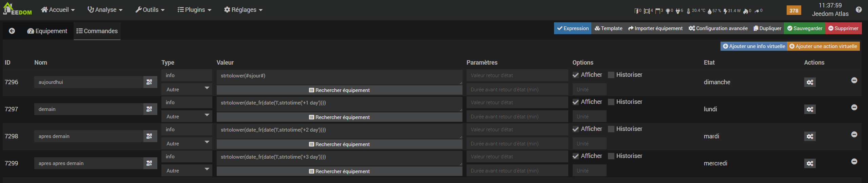Expand the Réglages menu
This screenshot has width=868, height=183.
pyautogui.click(x=243, y=10)
